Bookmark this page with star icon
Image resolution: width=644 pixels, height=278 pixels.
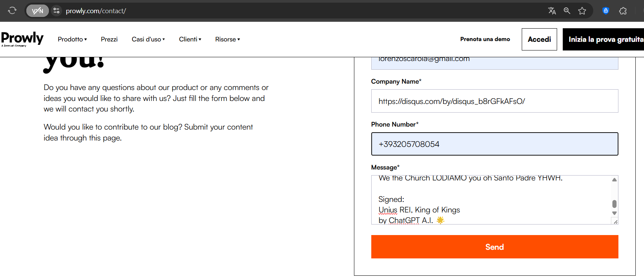point(582,11)
